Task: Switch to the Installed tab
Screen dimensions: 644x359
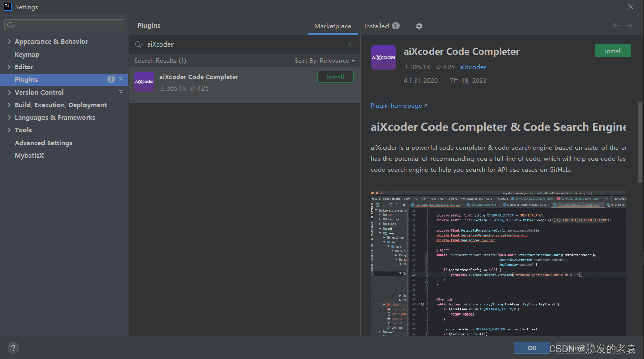Action: 377,26
